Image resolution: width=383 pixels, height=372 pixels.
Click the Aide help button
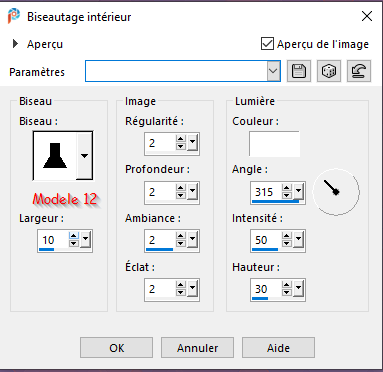[278, 348]
